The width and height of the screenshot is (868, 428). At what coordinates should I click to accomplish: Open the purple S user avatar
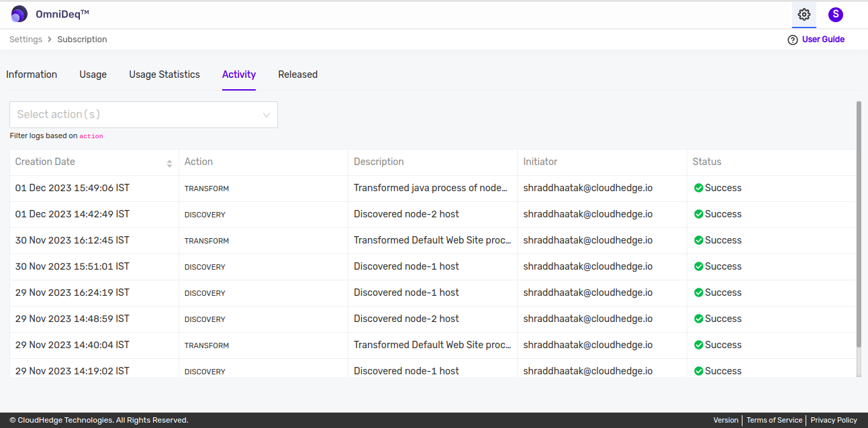[836, 14]
